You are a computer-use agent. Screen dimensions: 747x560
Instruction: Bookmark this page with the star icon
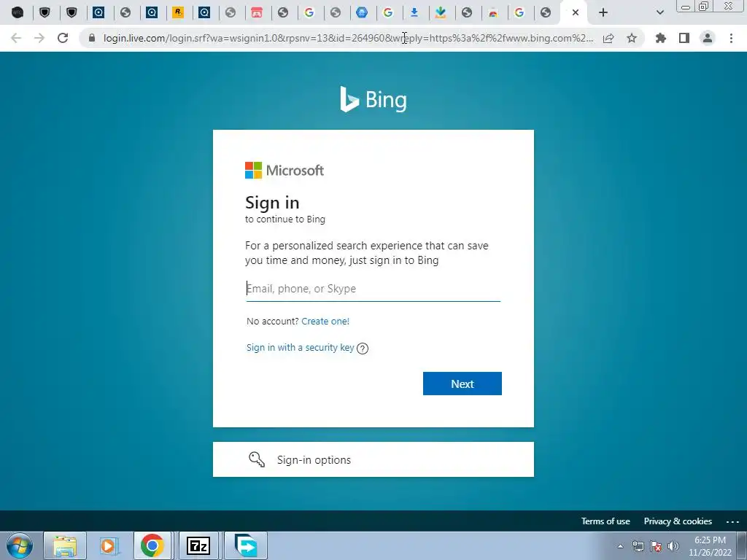[x=632, y=38]
